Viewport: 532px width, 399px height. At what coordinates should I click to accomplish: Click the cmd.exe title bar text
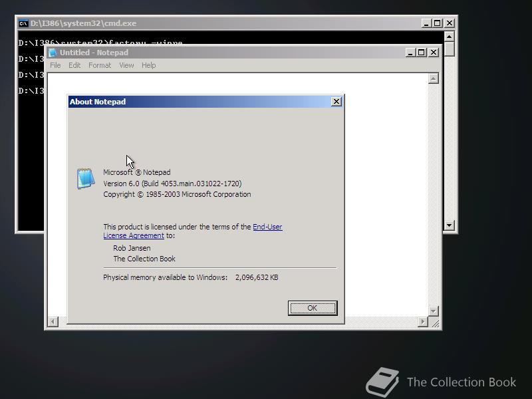tap(84, 23)
